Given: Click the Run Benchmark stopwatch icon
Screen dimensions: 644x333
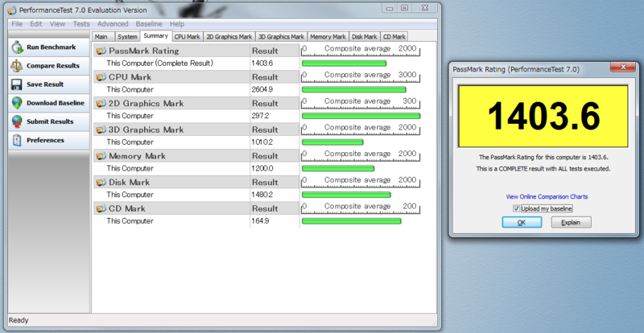Looking at the screenshot, I should point(17,47).
